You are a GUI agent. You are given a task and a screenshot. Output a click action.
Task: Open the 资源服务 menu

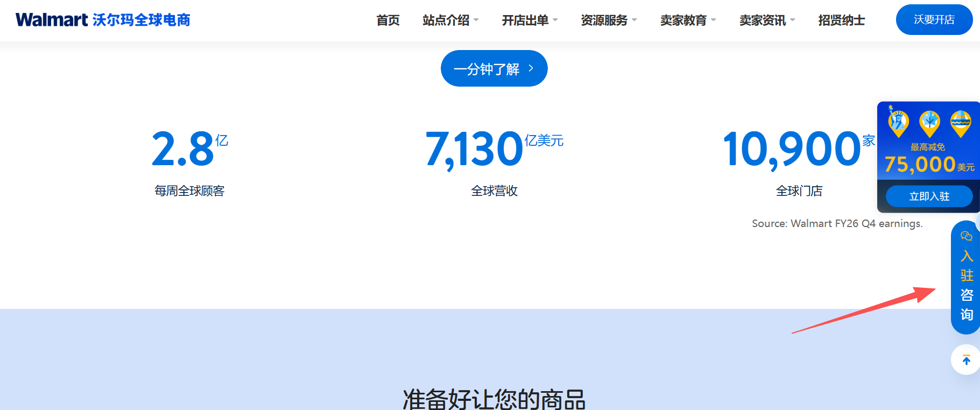[604, 20]
